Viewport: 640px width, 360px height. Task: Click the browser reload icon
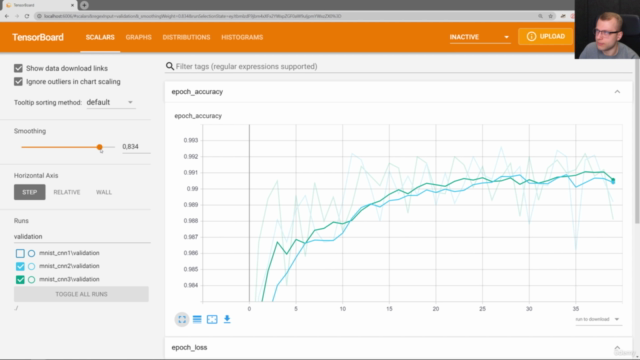(27, 16)
